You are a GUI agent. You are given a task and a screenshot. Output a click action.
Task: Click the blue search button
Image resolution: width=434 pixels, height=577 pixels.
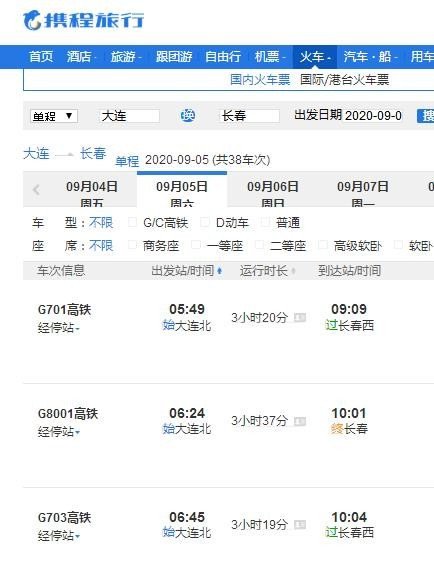pyautogui.click(x=426, y=116)
